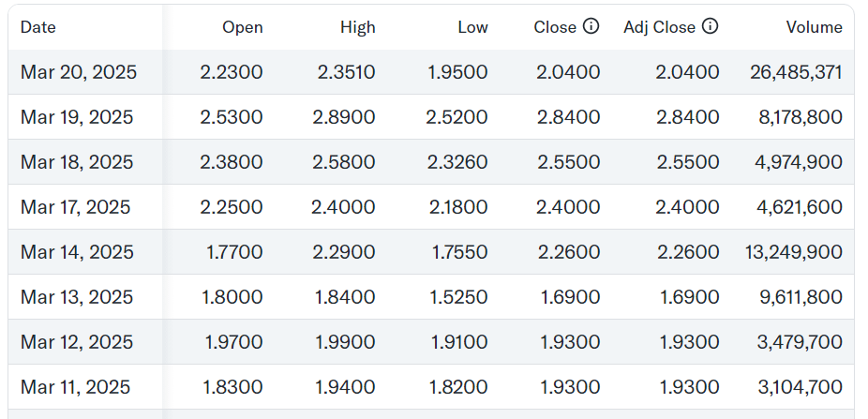Click the info icon beside Adj Close

click(711, 26)
